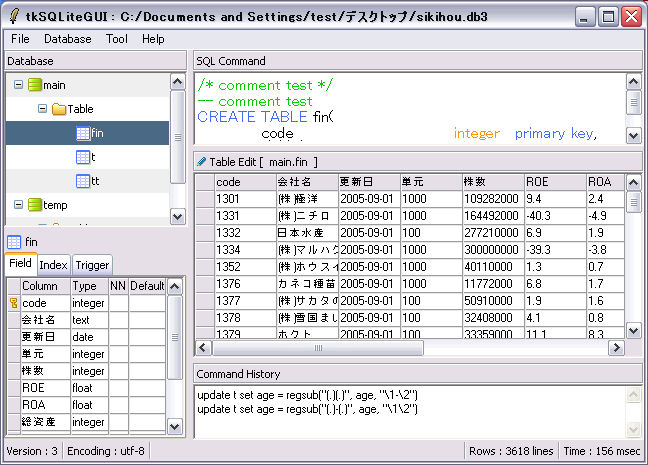Collapse the Table folder node
Viewport: 648px width, 465px height.
[x=42, y=109]
